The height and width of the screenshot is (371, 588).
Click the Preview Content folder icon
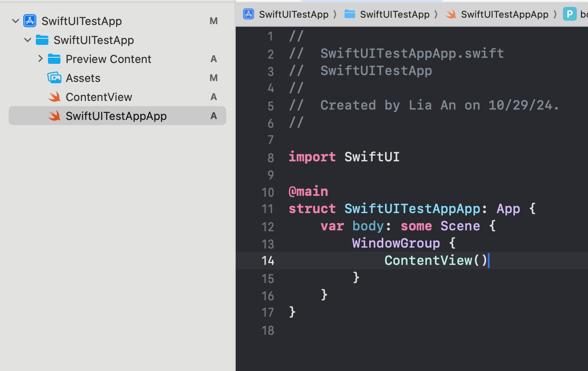[x=54, y=59]
